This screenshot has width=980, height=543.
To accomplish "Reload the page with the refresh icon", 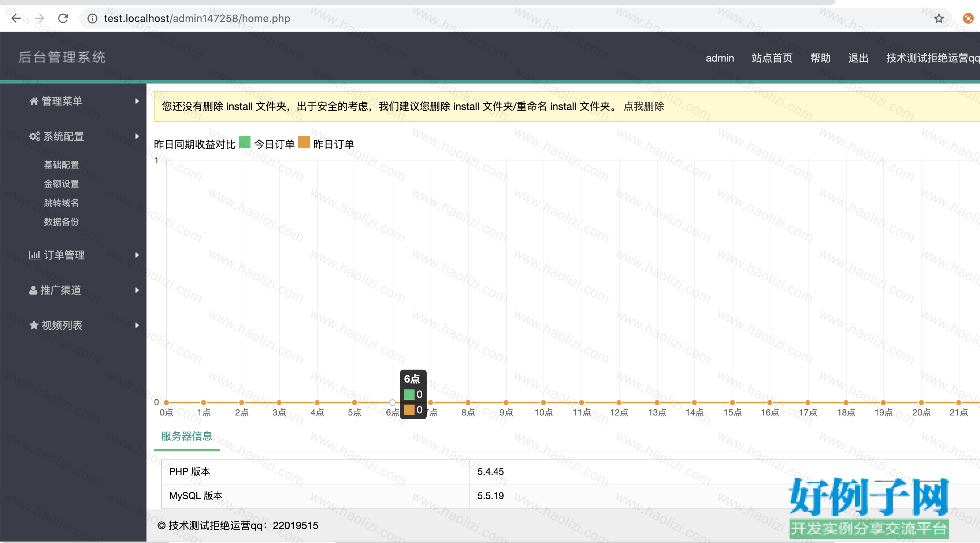I will [x=63, y=18].
